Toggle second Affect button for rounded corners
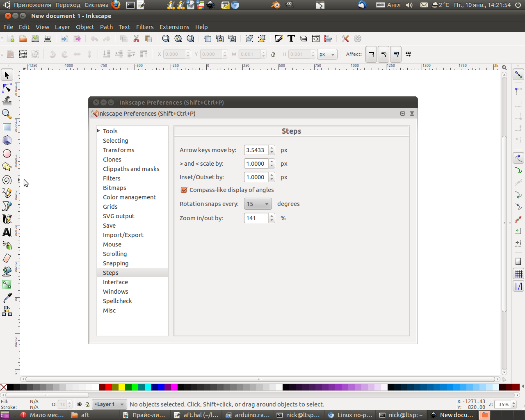Image resolution: width=525 pixels, height=420 pixels. coord(383,54)
